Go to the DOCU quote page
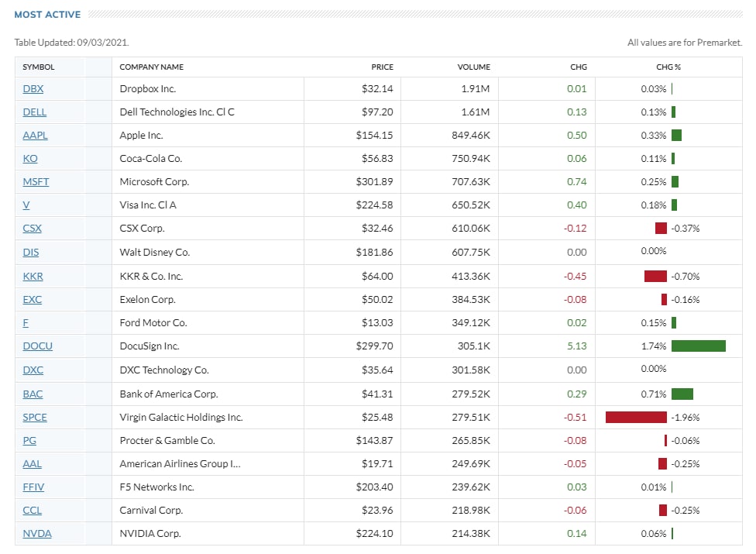The image size is (756, 554). click(38, 346)
